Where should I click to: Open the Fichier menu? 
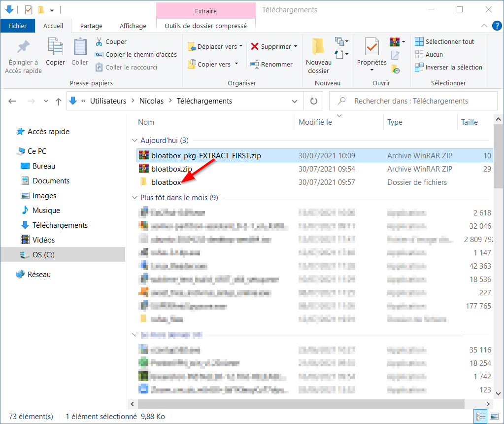(x=17, y=26)
